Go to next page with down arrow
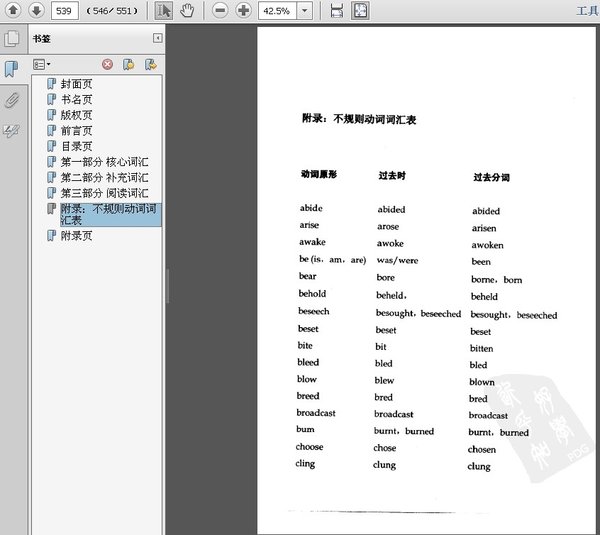This screenshot has height=535, width=600. pyautogui.click(x=36, y=11)
